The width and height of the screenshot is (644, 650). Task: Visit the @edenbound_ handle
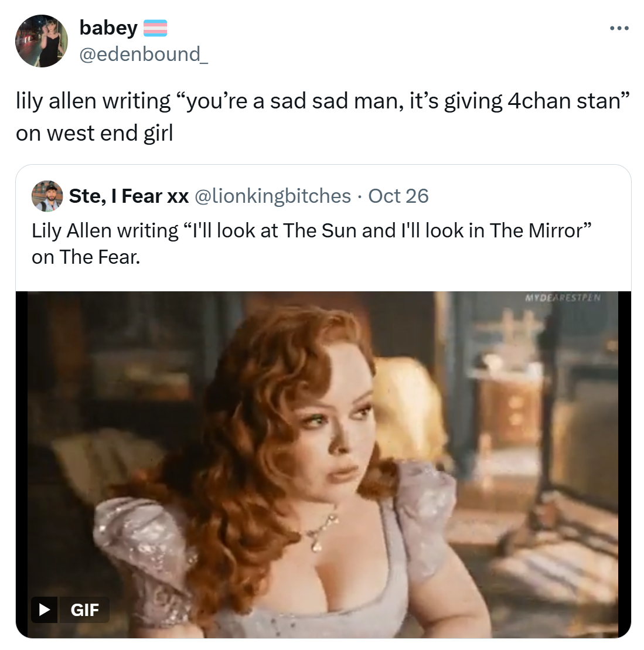[x=143, y=54]
